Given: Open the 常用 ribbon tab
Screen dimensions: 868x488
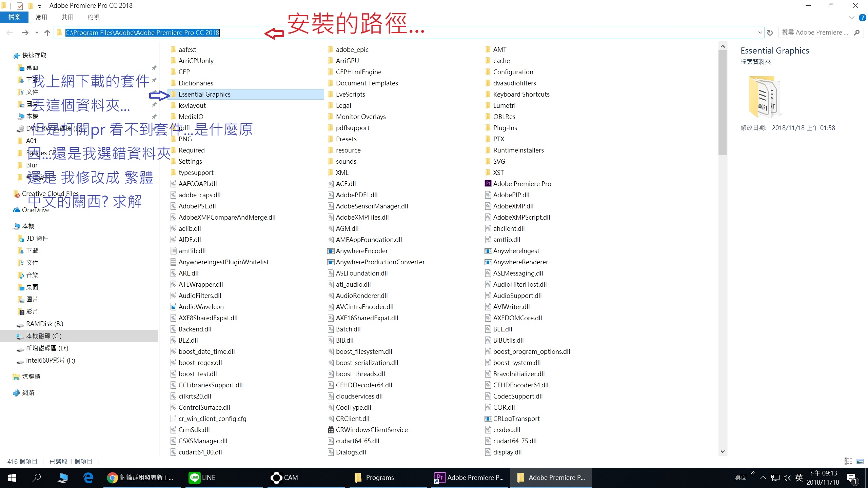Looking at the screenshot, I should pos(41,17).
